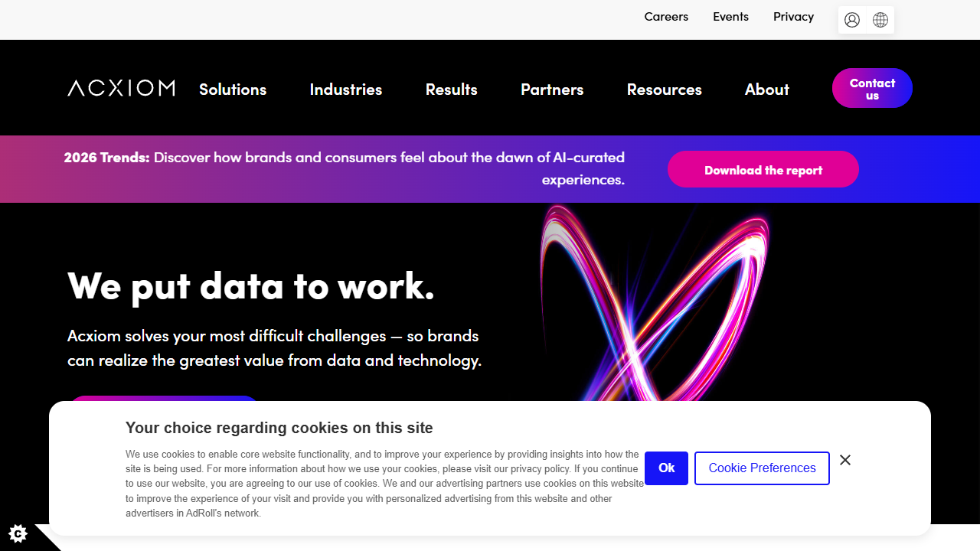Open the cookie settings gear icon
Image resolution: width=980 pixels, height=551 pixels.
click(x=18, y=533)
